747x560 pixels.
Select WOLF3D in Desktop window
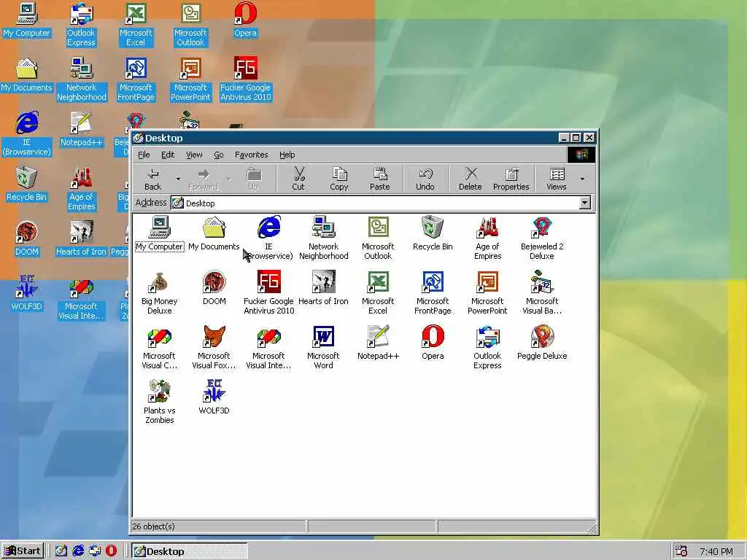click(x=214, y=397)
